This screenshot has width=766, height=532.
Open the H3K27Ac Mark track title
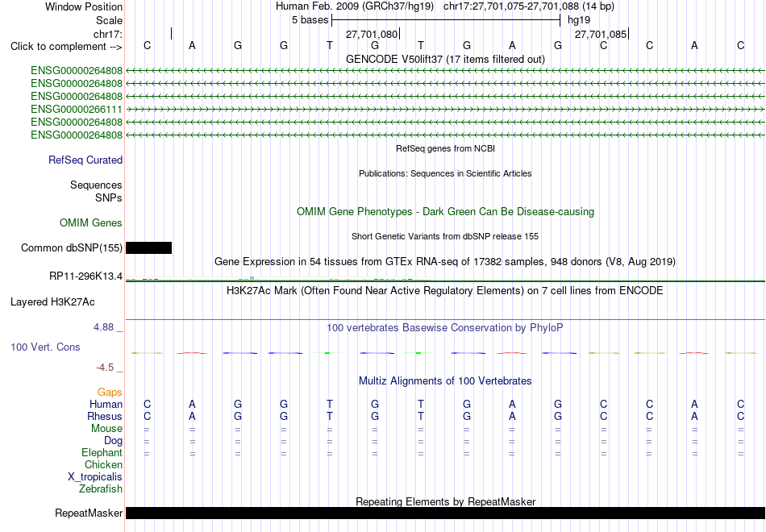point(445,291)
